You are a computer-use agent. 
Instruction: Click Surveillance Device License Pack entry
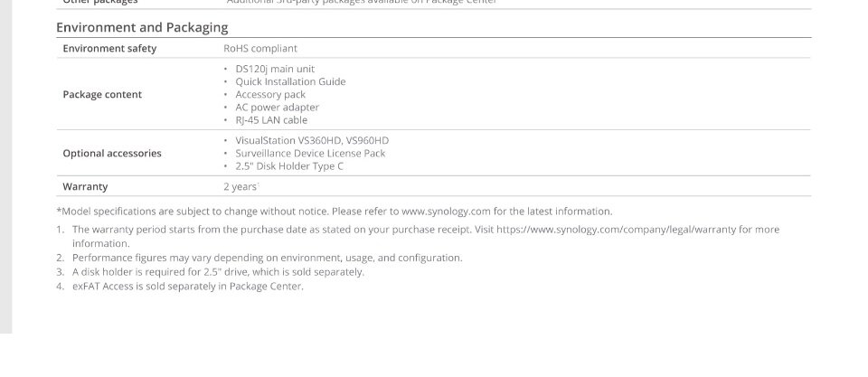pyautogui.click(x=310, y=154)
